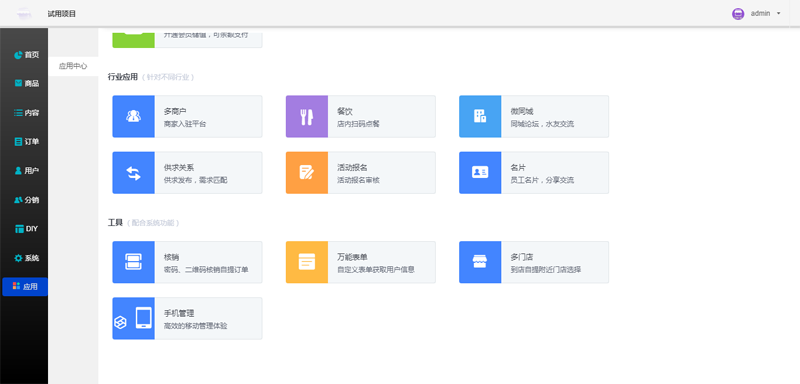Click the 万能表单 form icon

[x=307, y=262]
